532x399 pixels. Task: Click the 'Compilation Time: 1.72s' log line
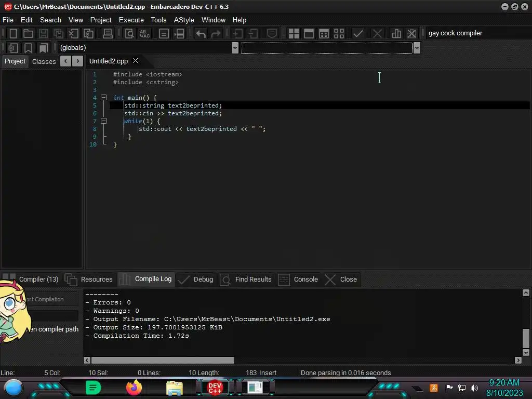[x=141, y=336]
